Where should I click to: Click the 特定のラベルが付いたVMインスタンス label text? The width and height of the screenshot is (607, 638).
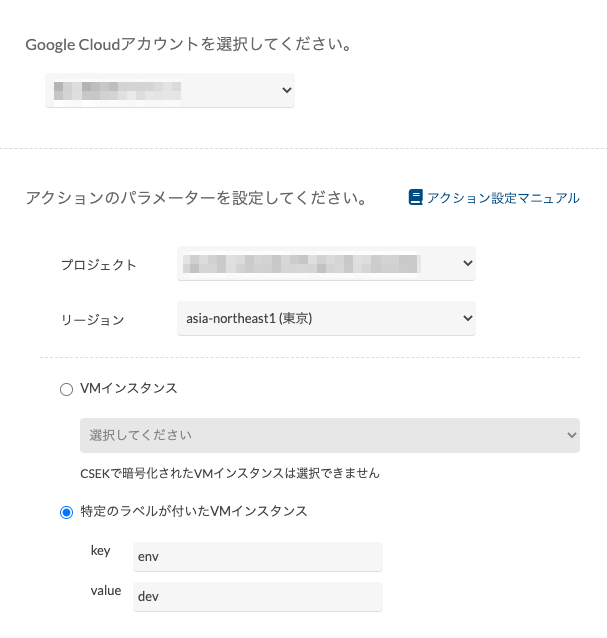[x=193, y=511]
